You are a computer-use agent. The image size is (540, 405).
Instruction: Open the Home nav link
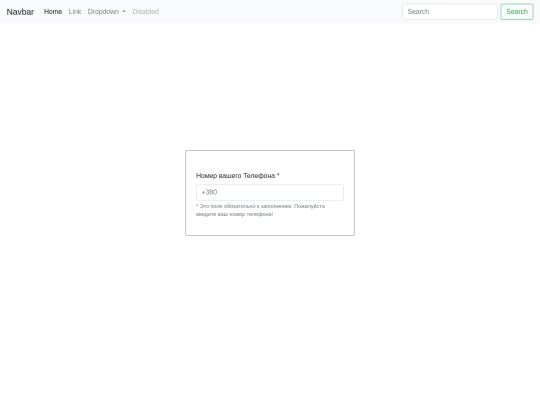click(x=53, y=12)
